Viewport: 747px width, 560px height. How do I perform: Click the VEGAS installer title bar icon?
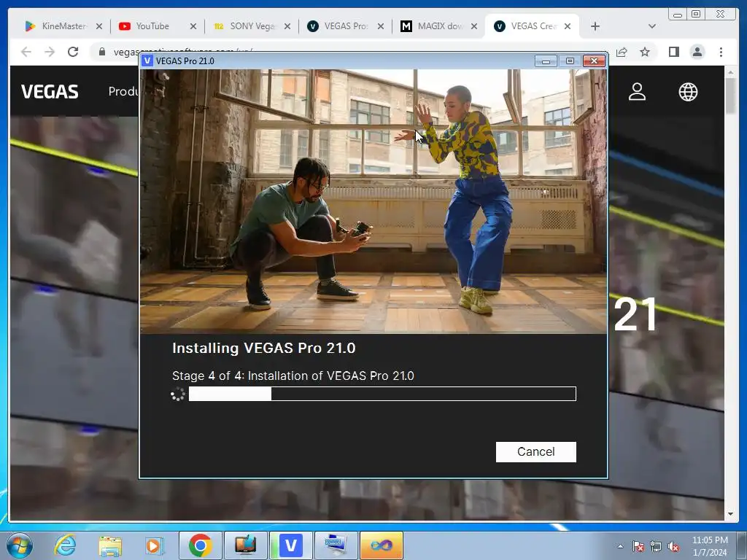click(x=147, y=61)
